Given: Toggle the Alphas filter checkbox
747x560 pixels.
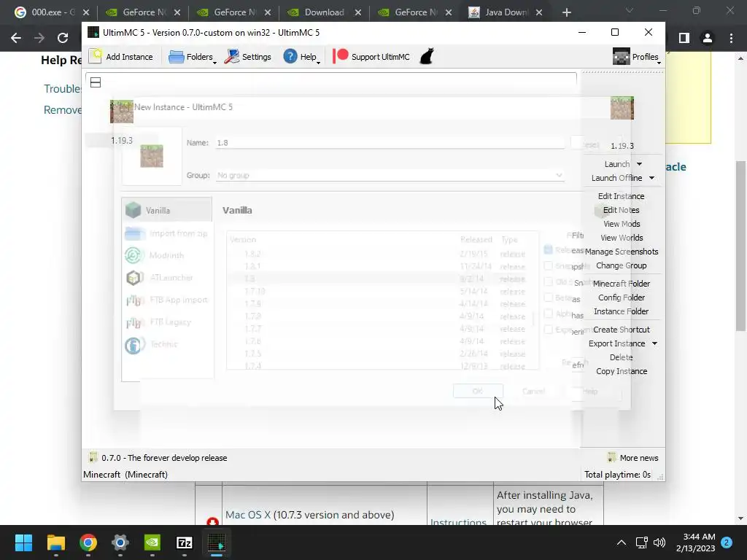Looking at the screenshot, I should point(548,314).
